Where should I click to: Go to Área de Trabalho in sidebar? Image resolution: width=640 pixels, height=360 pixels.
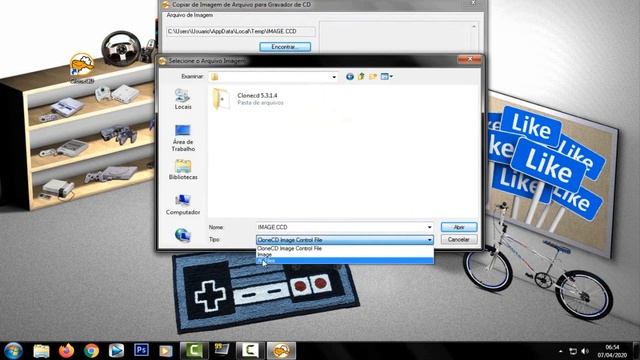(183, 138)
